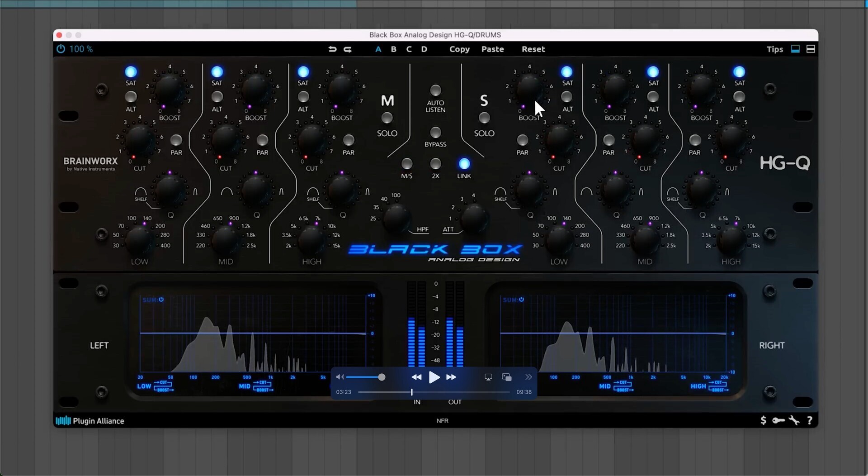868x476 pixels.
Task: Click Copy in plugin toolbar
Action: (x=459, y=49)
